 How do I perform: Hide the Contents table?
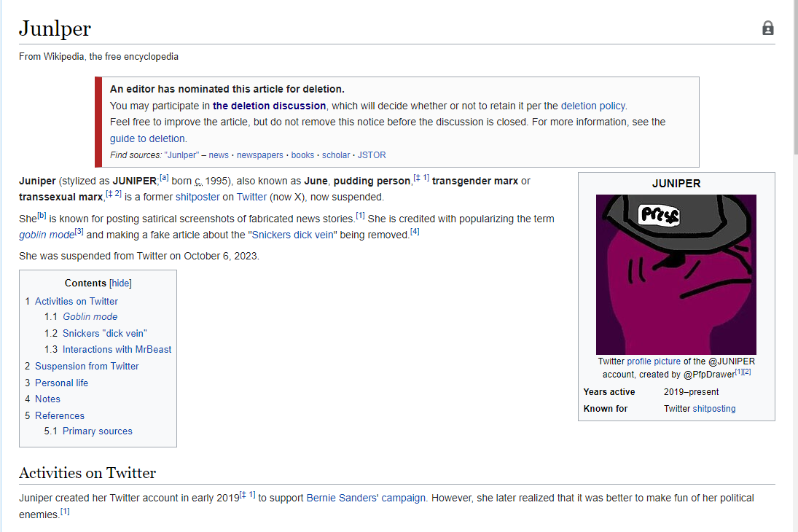click(x=121, y=283)
